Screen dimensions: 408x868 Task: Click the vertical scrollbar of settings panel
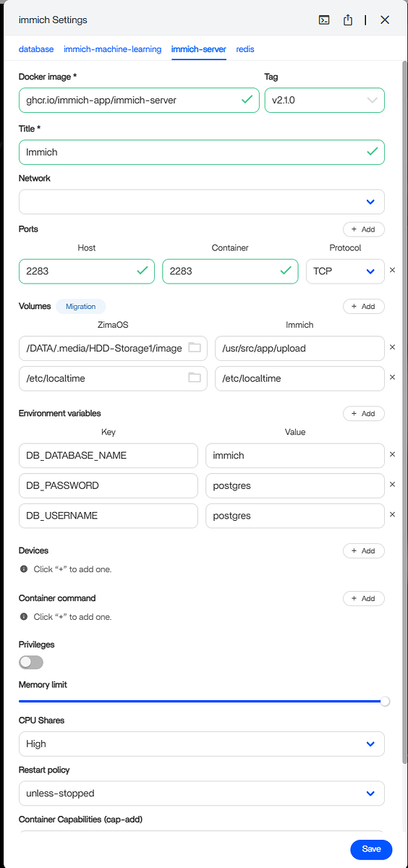pos(404,412)
